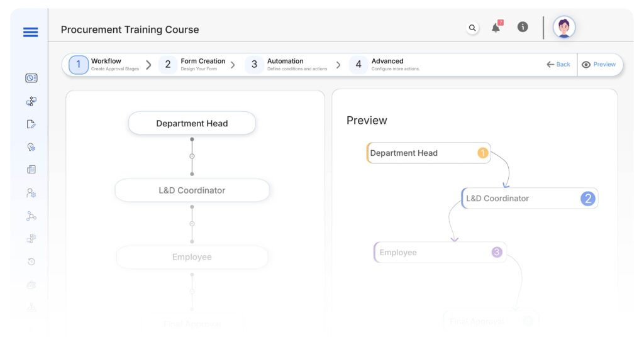Click the search magnifier icon

pyautogui.click(x=472, y=28)
